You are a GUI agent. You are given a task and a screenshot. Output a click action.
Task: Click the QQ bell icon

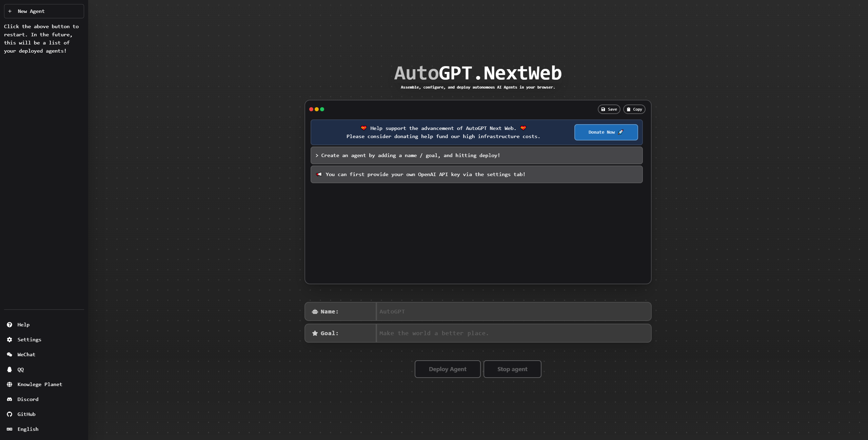click(9, 369)
